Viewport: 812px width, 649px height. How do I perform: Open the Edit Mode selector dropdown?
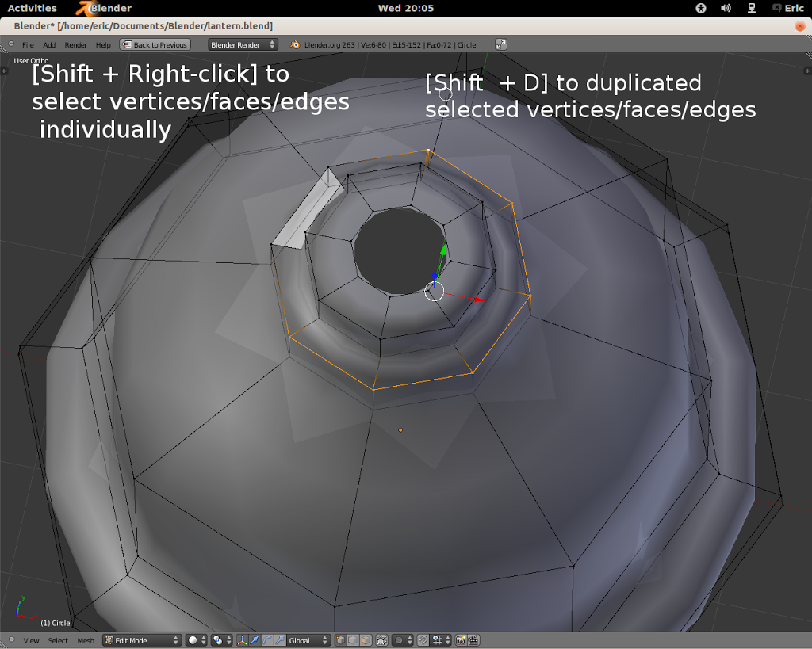pos(141,640)
